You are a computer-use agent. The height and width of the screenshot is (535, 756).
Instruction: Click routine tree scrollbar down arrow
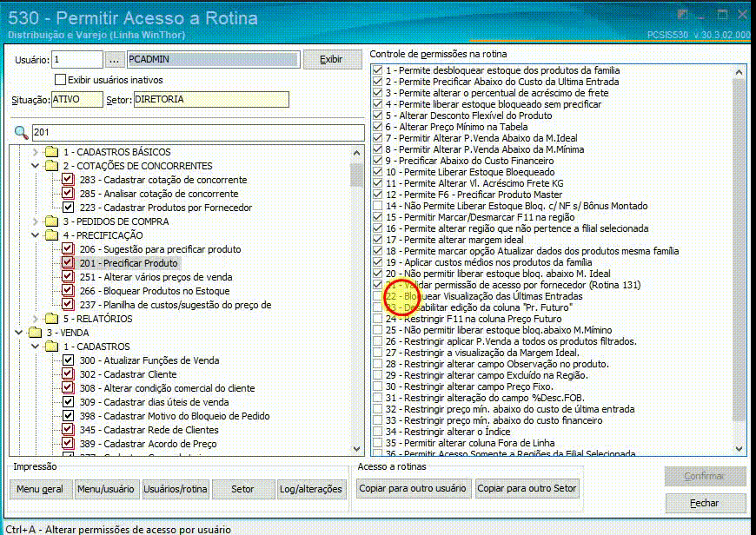(x=357, y=449)
